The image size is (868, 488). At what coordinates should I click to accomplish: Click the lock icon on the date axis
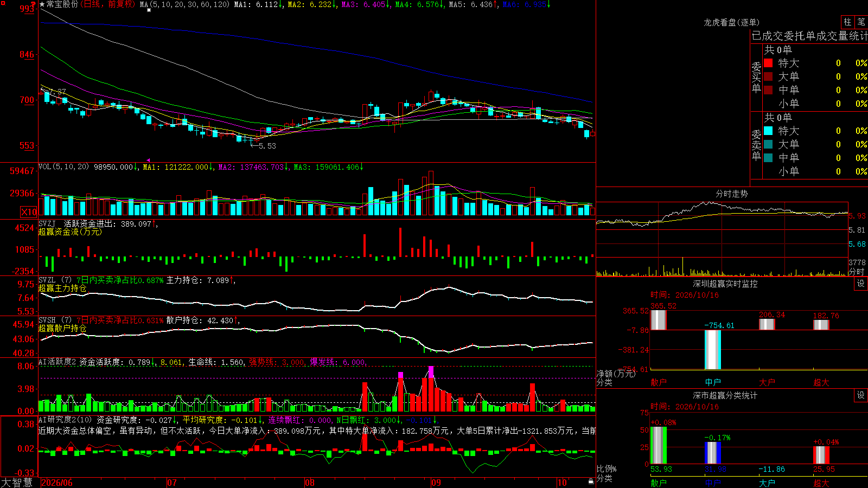point(591,481)
